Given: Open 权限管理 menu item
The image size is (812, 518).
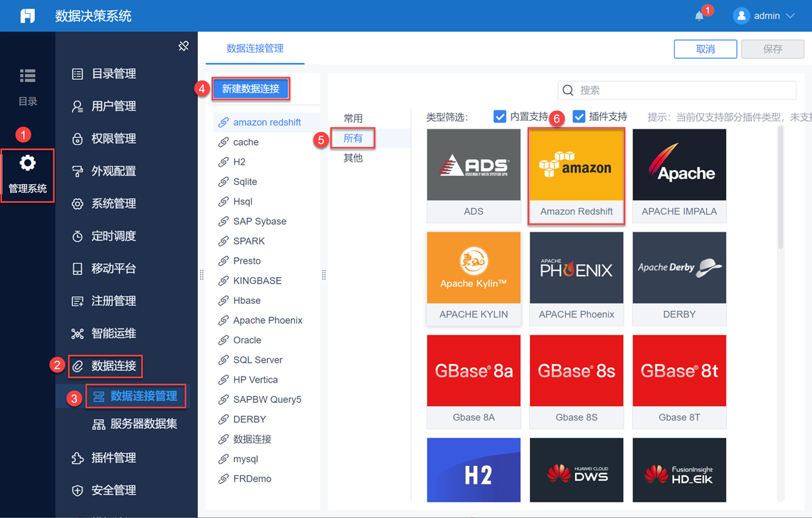Looking at the screenshot, I should [114, 139].
